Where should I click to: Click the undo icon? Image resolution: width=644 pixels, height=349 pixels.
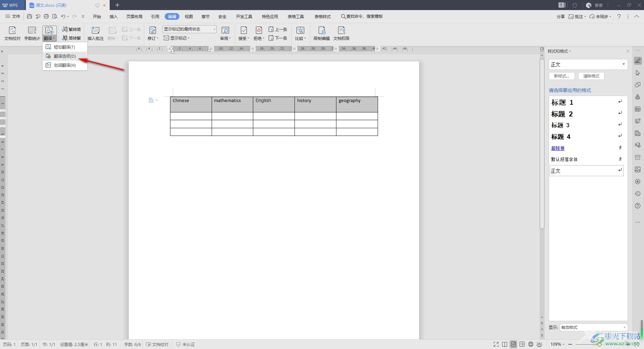point(63,16)
